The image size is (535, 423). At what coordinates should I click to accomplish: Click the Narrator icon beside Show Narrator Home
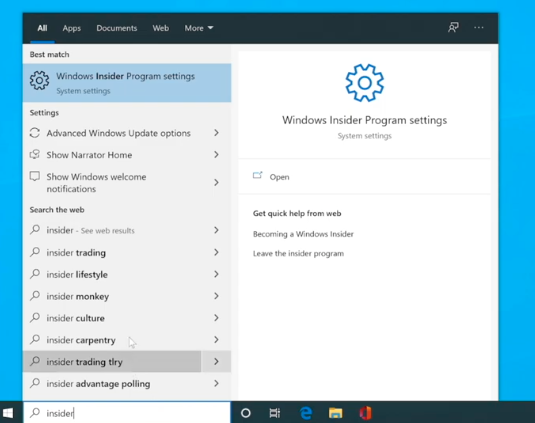coord(35,155)
